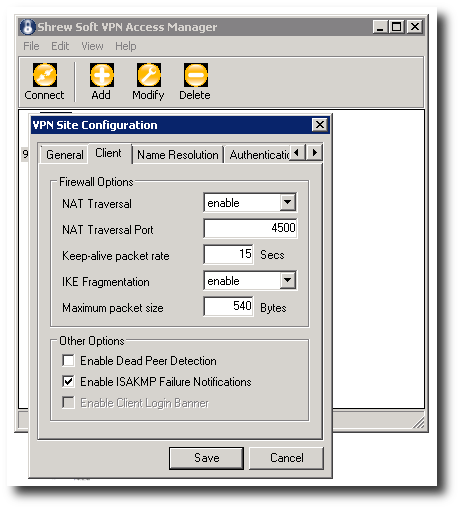Focus the Keep-alive packet rate field
Screen dimensions: 460x509
tap(228, 254)
